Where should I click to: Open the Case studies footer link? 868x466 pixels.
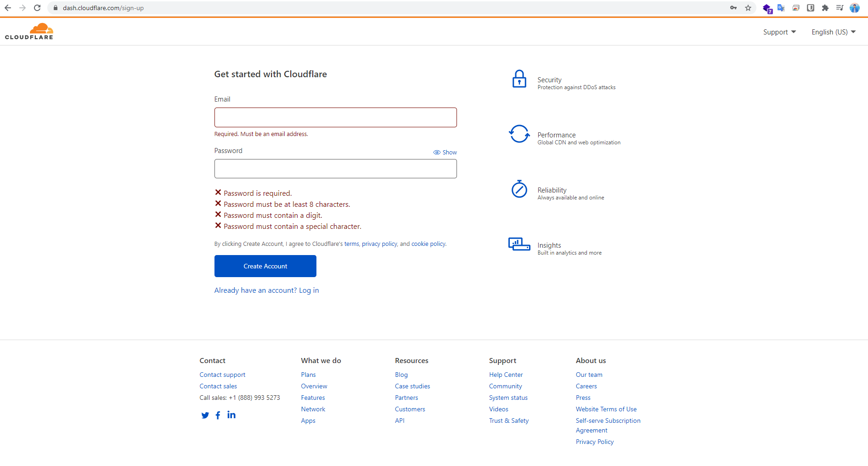click(412, 386)
